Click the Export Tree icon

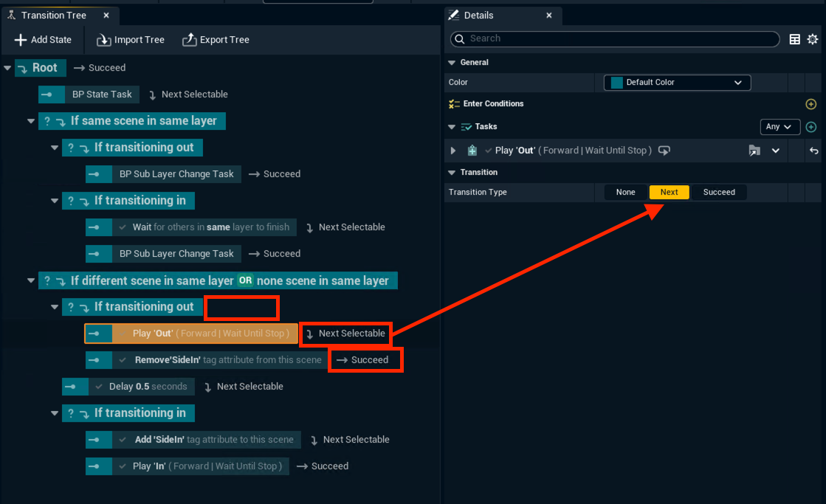(190, 40)
